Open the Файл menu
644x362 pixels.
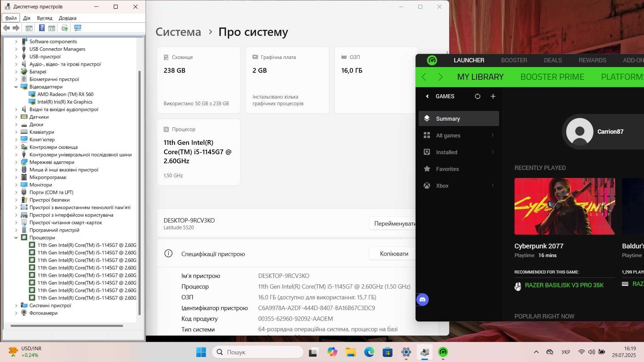(11, 18)
